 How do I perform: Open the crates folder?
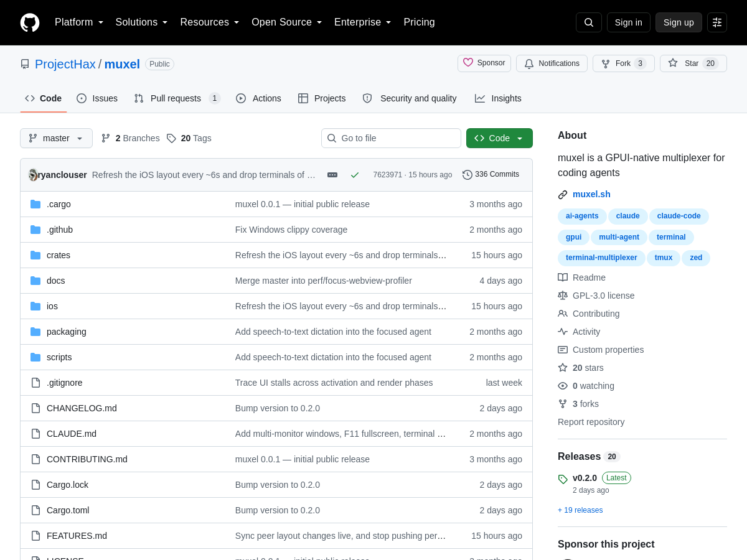pos(59,255)
